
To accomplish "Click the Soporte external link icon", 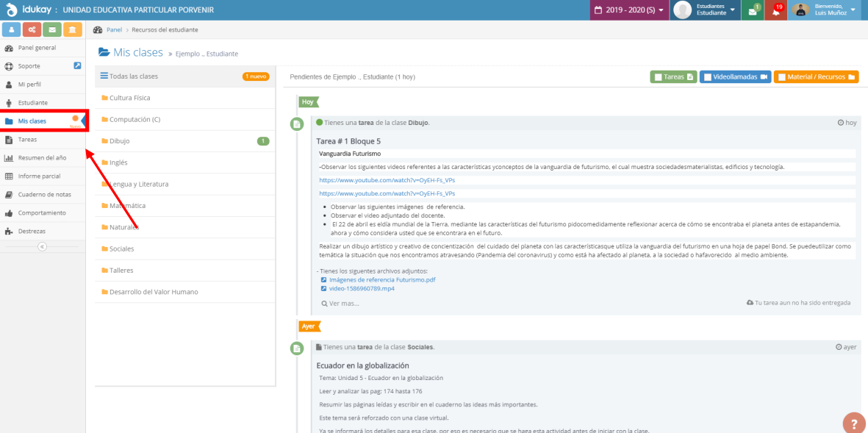I will click(78, 66).
